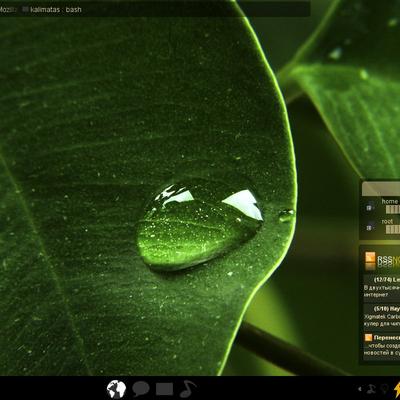400x400 pixels.
Task: Switch to the Mozilla task in the top bar
Action: [x=8, y=10]
